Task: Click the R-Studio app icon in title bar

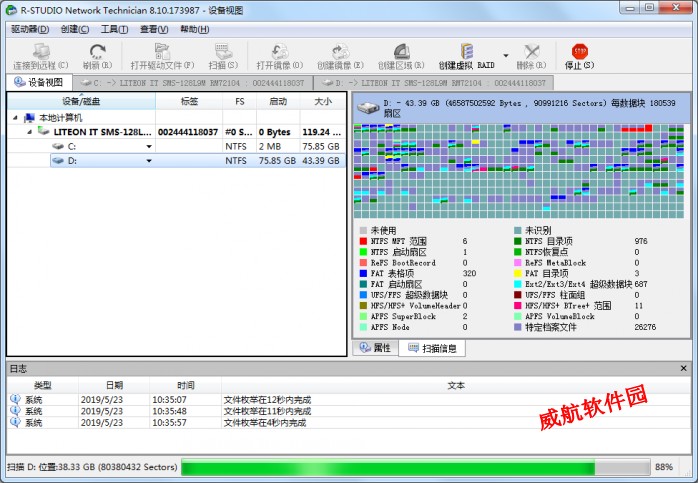Action: (12, 10)
